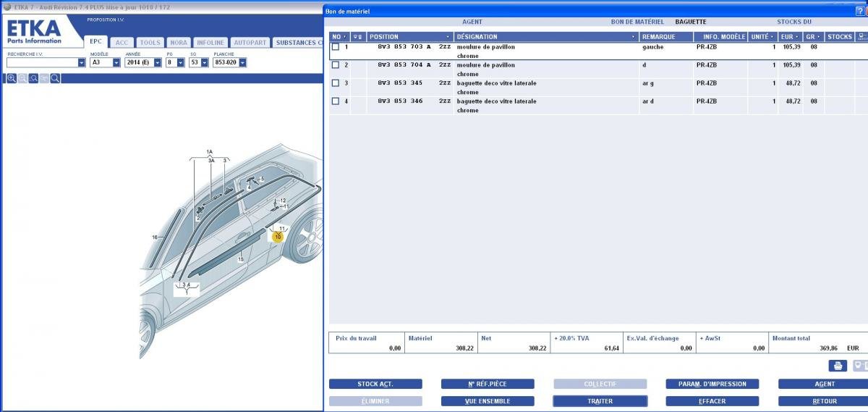This screenshot has height=412, width=868.
Task: Click the plain magnifier search icon
Action: pyautogui.click(x=55, y=78)
